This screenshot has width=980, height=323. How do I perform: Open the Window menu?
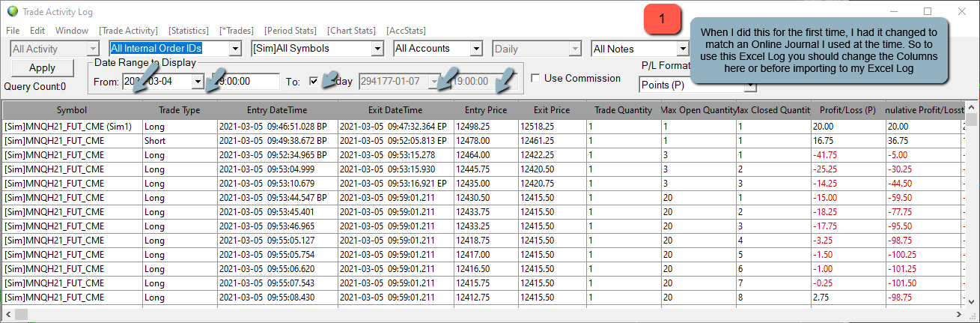coord(72,31)
